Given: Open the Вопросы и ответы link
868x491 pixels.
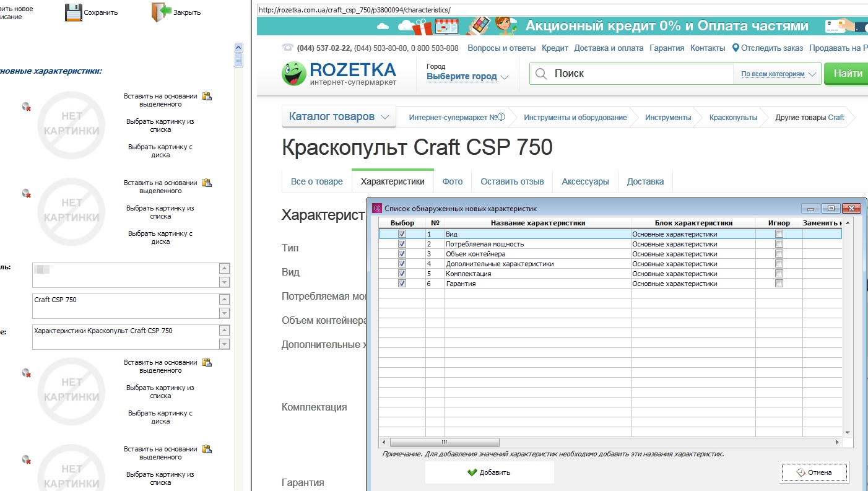Looking at the screenshot, I should (501, 48).
